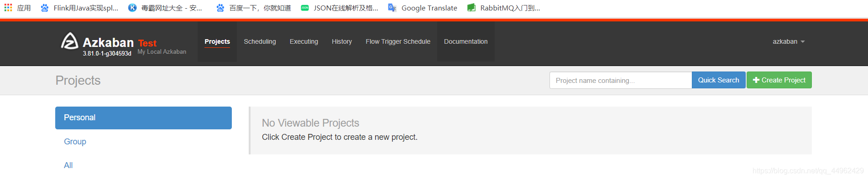Click the Google Translate bookmark icon
The height and width of the screenshot is (179, 868).
[x=392, y=8]
